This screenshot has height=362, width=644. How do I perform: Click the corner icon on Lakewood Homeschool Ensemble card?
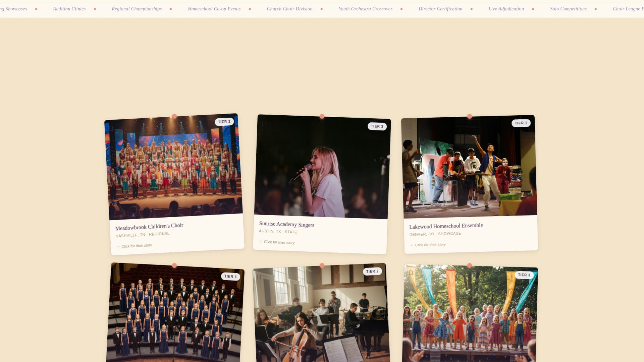408,127
